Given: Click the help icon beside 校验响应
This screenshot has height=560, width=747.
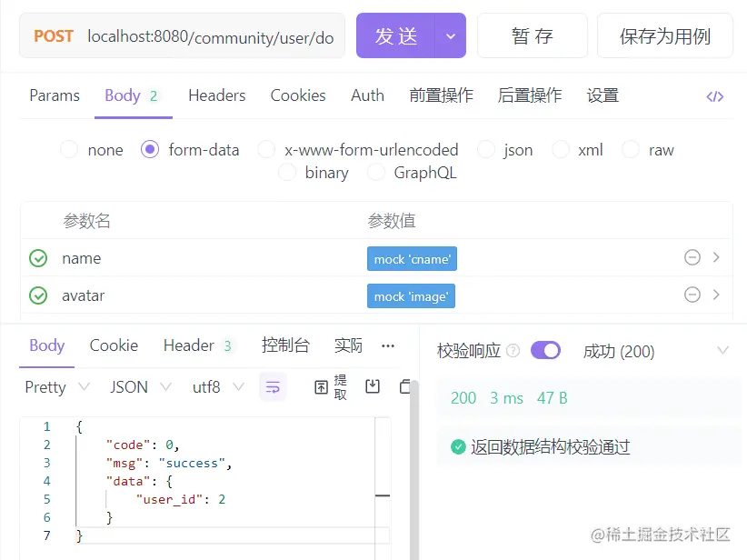Looking at the screenshot, I should click(x=513, y=351).
